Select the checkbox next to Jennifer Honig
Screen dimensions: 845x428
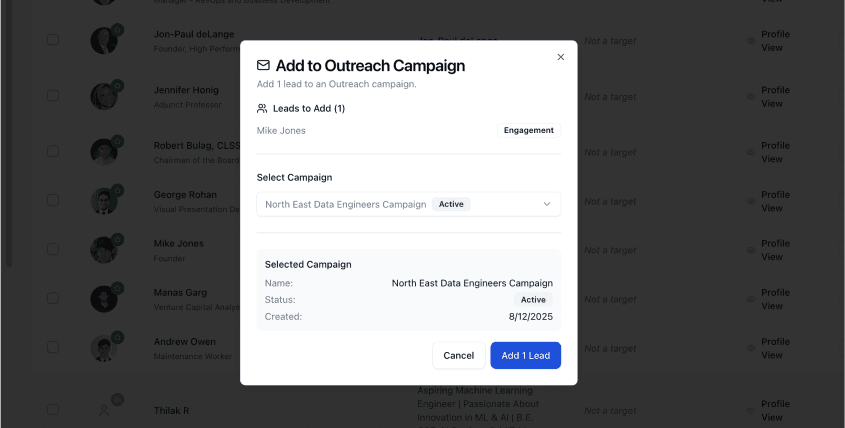click(x=53, y=96)
